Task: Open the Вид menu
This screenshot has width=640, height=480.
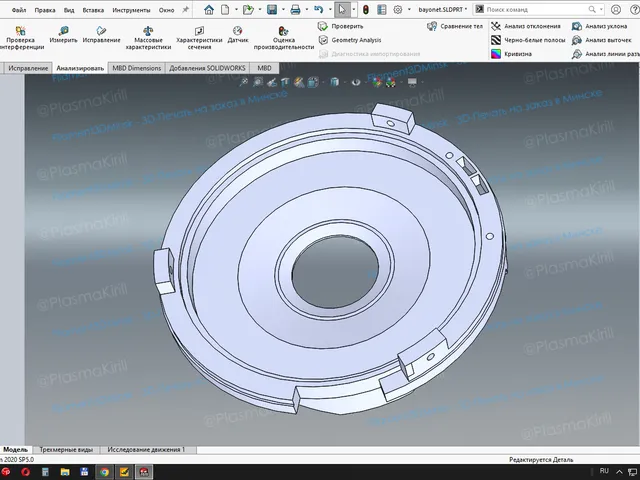Action: coord(69,10)
